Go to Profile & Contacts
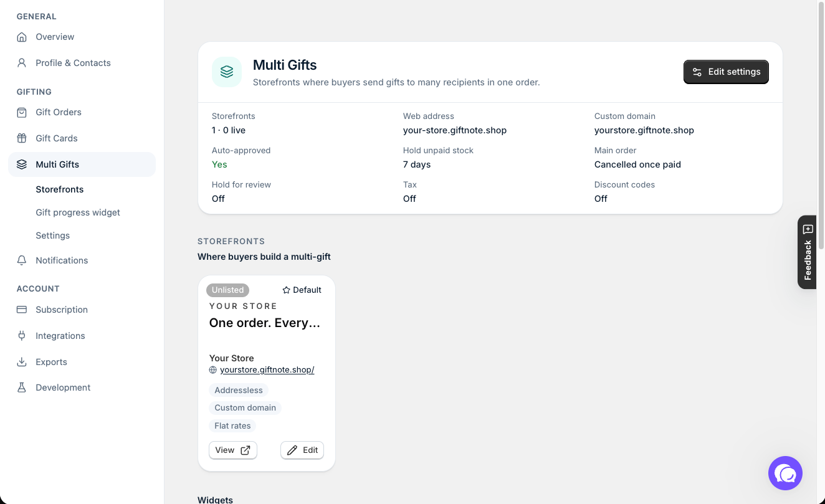The height and width of the screenshot is (504, 825). click(x=82, y=63)
